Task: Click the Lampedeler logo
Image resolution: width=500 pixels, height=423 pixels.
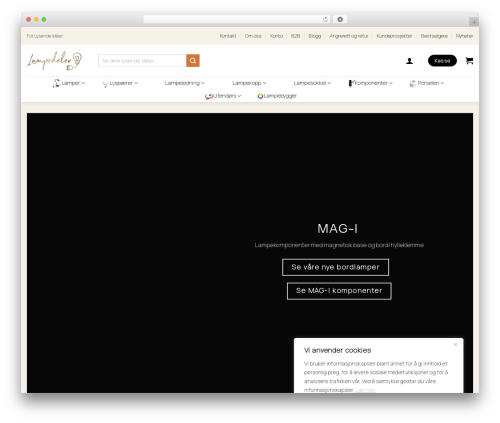Action: tap(55, 61)
